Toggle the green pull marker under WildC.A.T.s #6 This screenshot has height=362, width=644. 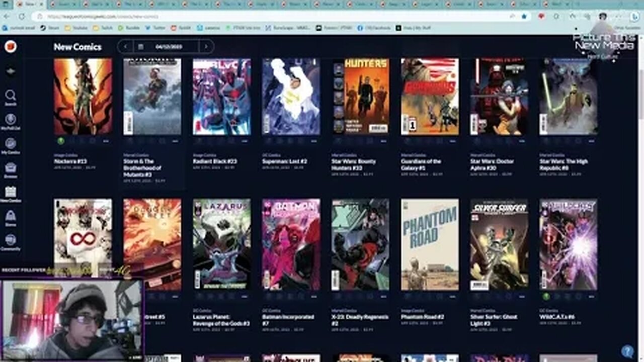pos(546,297)
